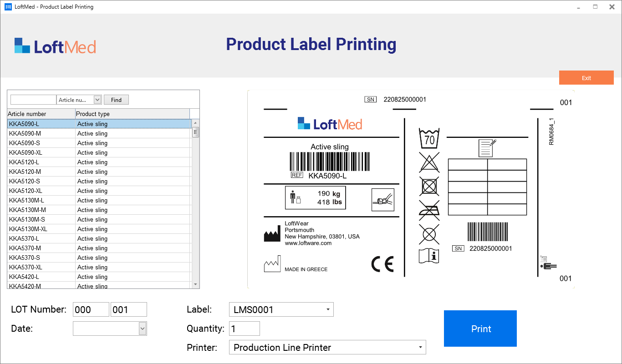Viewport: 622px width, 364px height.
Task: Open the Label LMS0001 dropdown
Action: tap(328, 310)
